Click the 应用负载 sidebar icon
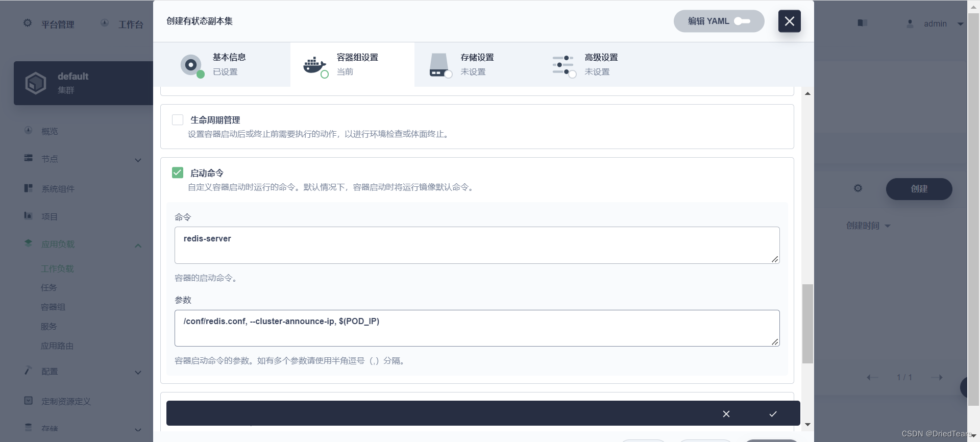Viewport: 980px width, 442px height. click(29, 243)
